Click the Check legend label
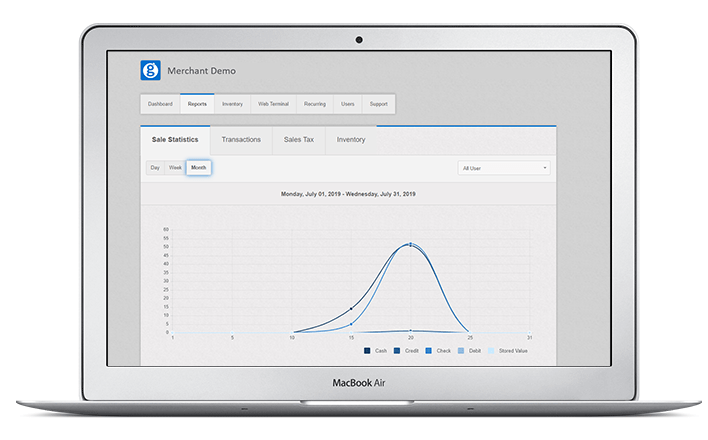Image resolution: width=708 pixels, height=440 pixels. pyautogui.click(x=443, y=351)
